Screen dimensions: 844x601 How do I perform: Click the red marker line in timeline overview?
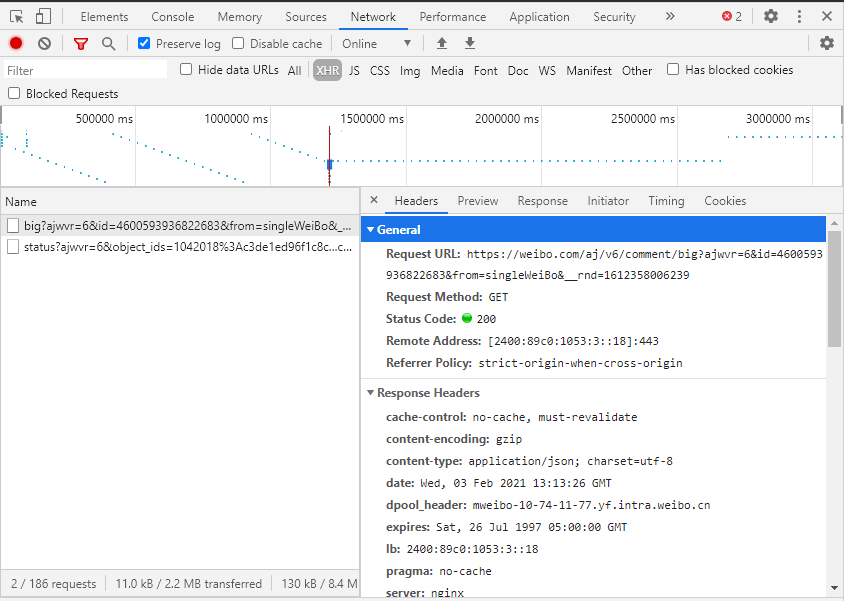(x=329, y=156)
